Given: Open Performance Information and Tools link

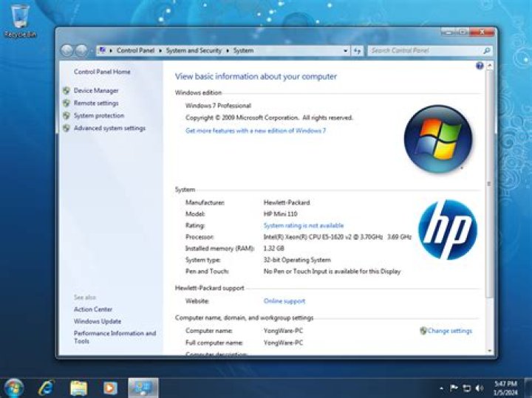Looking at the screenshot, I should point(115,337).
